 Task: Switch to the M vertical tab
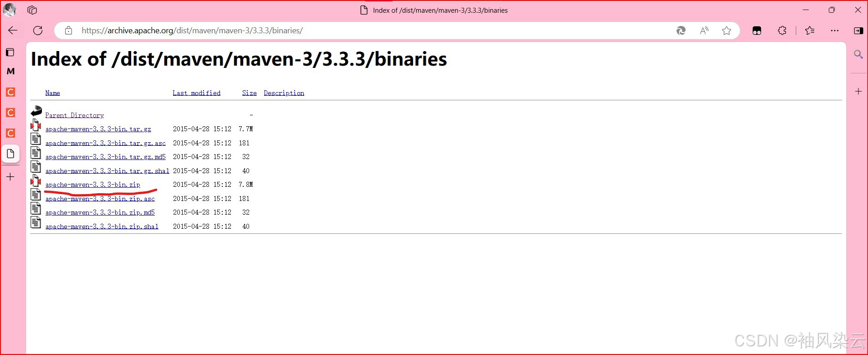[x=10, y=71]
